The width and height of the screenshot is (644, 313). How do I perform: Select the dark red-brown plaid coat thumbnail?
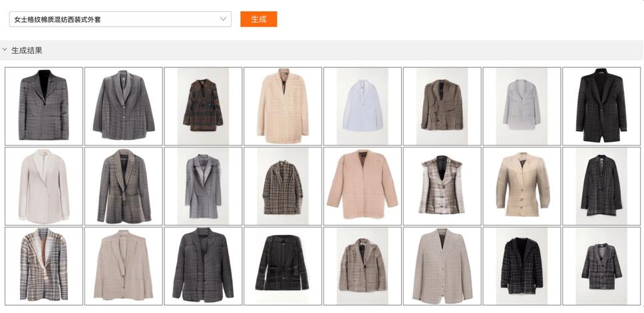point(203,106)
